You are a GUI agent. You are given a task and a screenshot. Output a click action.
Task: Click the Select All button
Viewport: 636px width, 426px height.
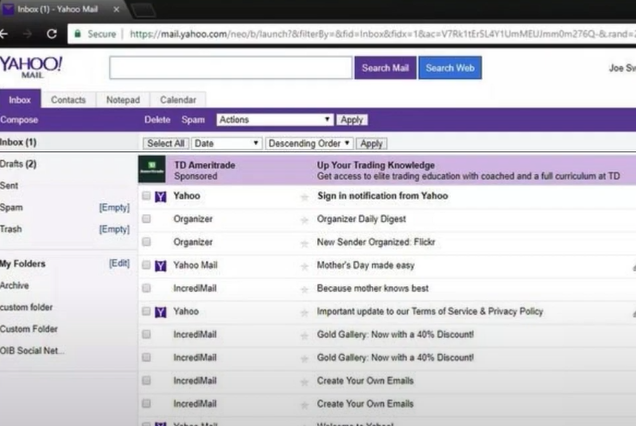(165, 143)
